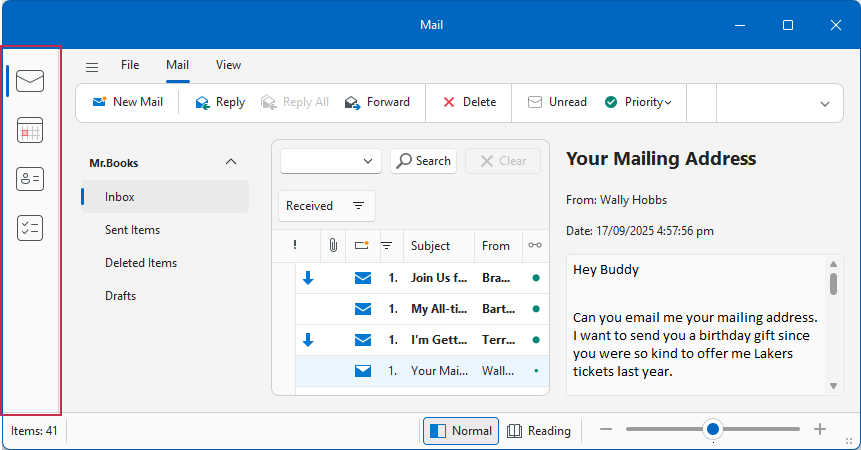Collapse the Mr.Books folder group
This screenshot has height=450, width=861.
tap(231, 162)
